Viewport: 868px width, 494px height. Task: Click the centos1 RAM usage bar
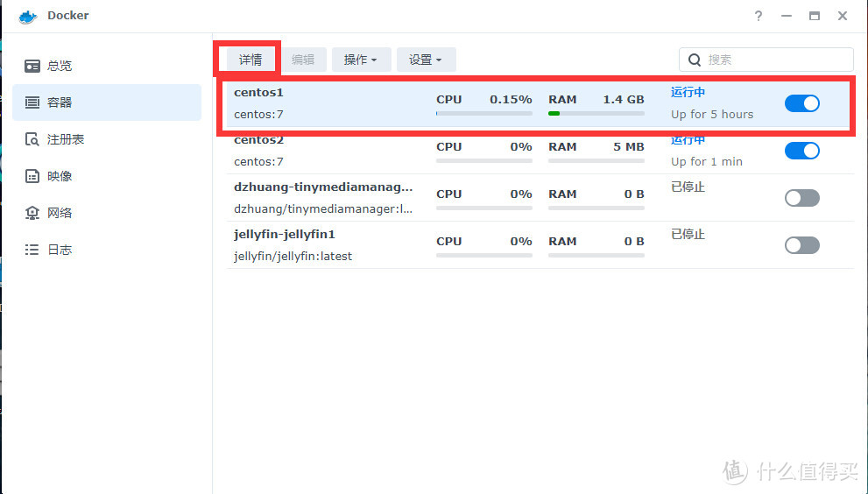[x=596, y=114]
